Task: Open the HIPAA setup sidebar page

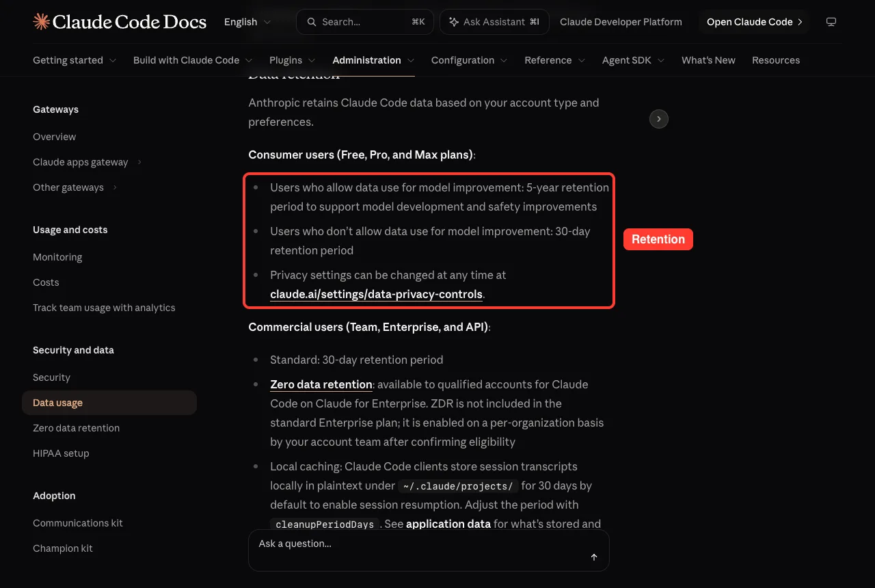Action: tap(61, 453)
